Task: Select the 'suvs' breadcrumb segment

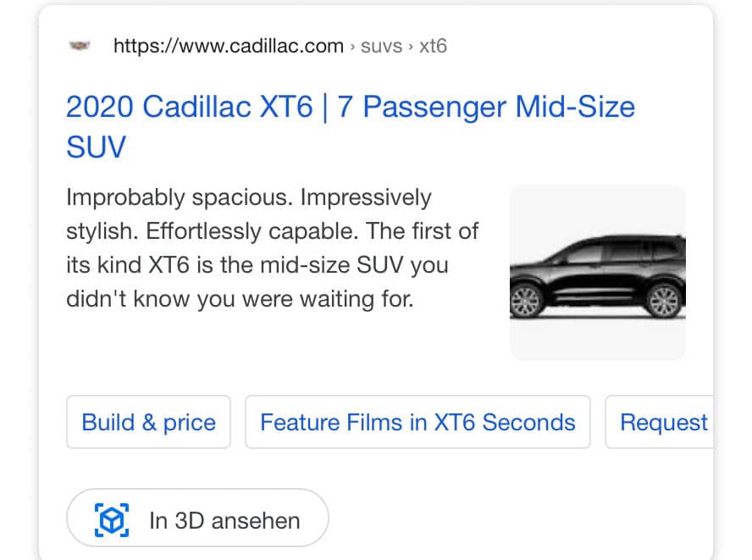Action: pyautogui.click(x=381, y=47)
